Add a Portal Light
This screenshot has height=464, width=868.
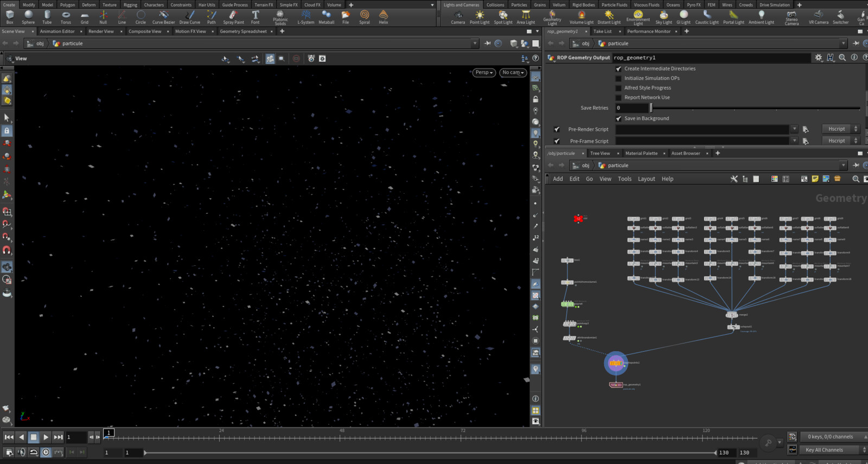tap(733, 17)
